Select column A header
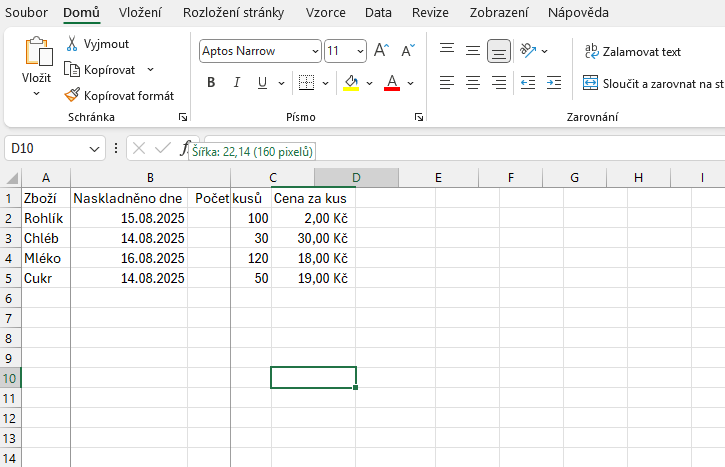This screenshot has height=467, width=725. tap(46, 178)
